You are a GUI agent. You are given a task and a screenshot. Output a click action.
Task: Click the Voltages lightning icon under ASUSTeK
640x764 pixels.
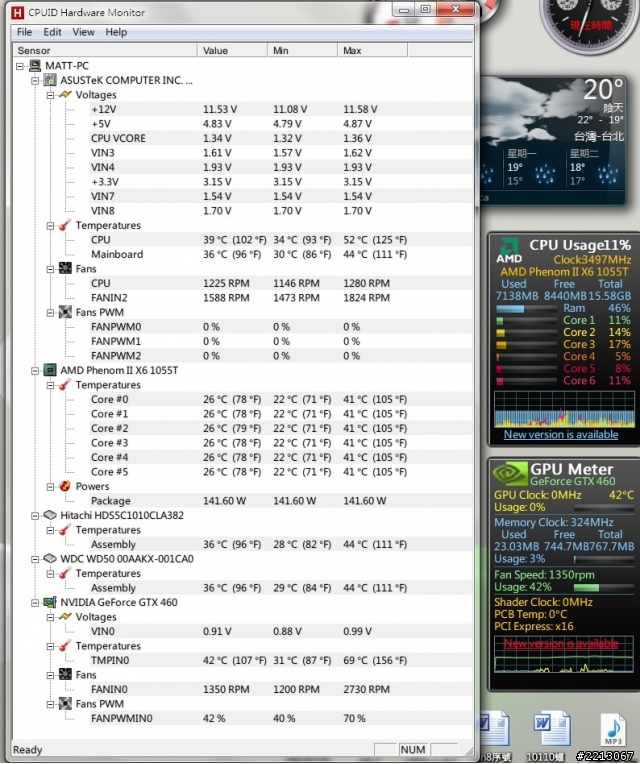[65, 95]
